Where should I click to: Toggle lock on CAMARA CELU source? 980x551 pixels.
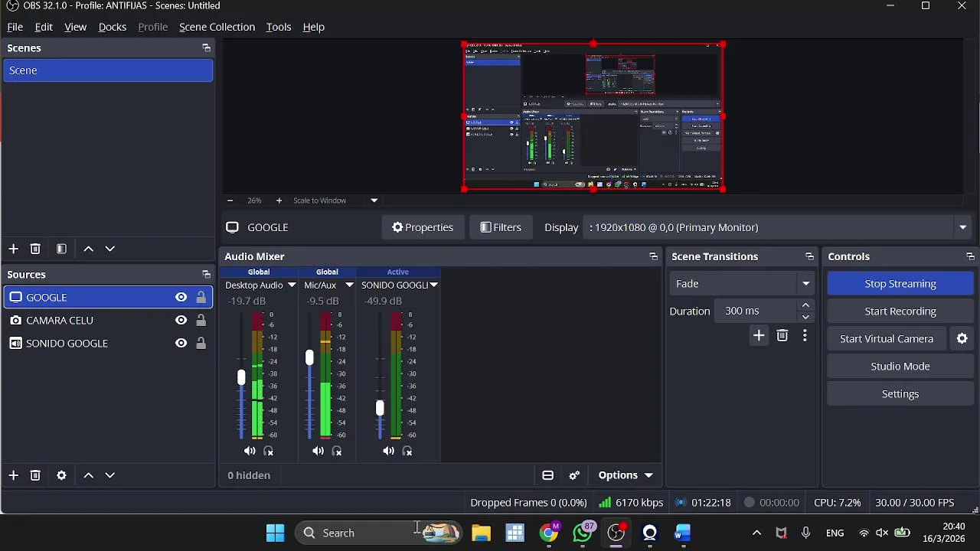(x=201, y=321)
